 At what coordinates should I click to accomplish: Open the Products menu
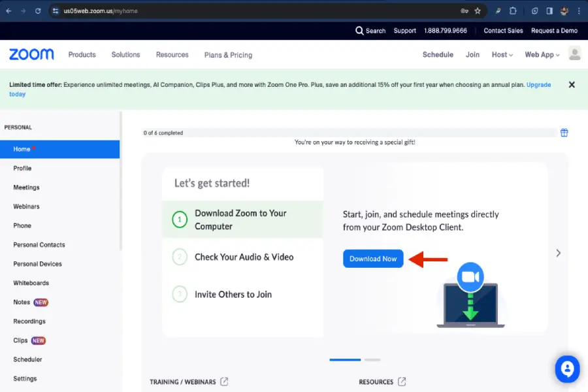pos(82,55)
